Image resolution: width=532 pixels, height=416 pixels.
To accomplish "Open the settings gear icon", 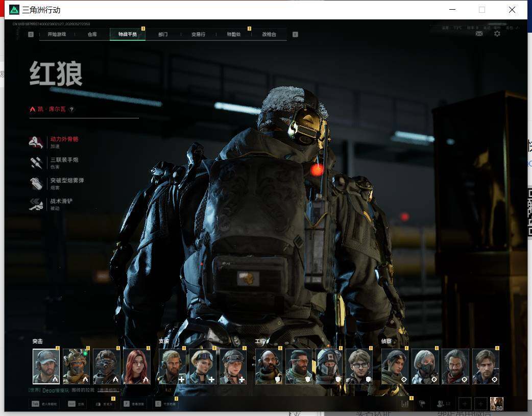I will [497, 34].
